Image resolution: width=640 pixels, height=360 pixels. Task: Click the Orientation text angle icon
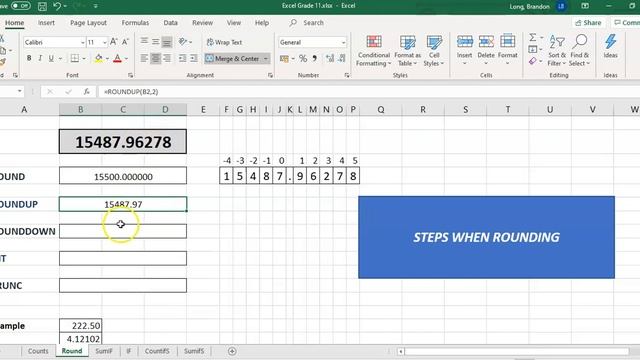tap(183, 42)
